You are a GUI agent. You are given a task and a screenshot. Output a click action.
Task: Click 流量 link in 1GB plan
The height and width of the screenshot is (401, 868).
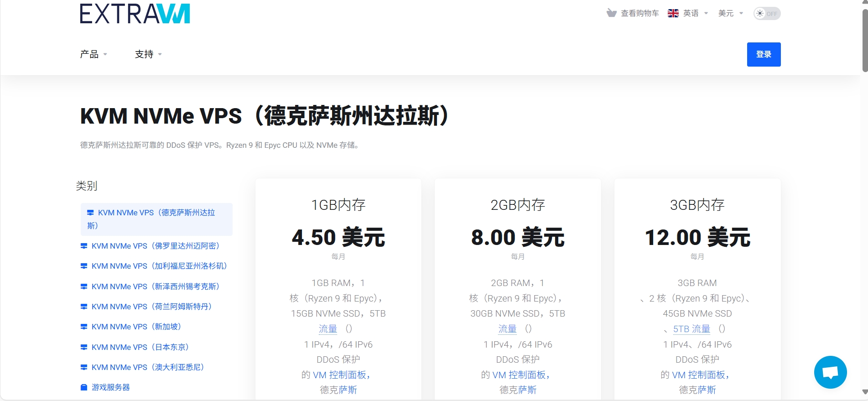click(327, 329)
